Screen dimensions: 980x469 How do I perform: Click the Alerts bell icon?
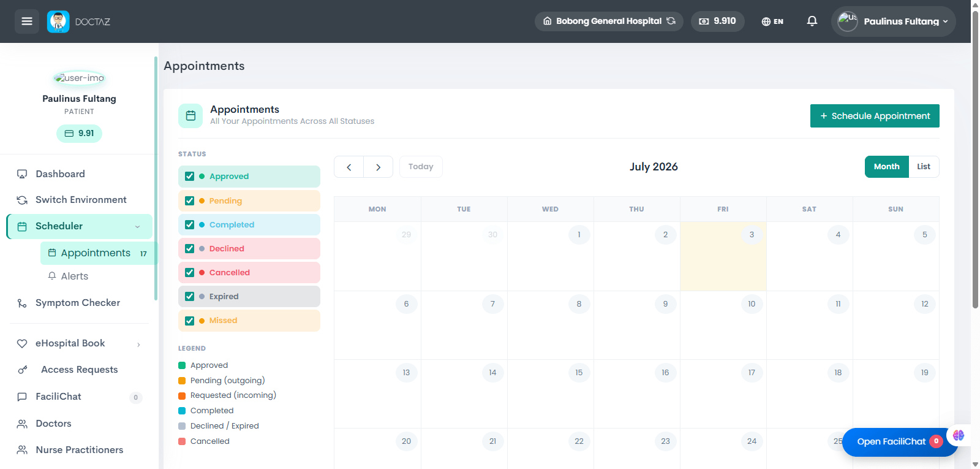coord(52,276)
